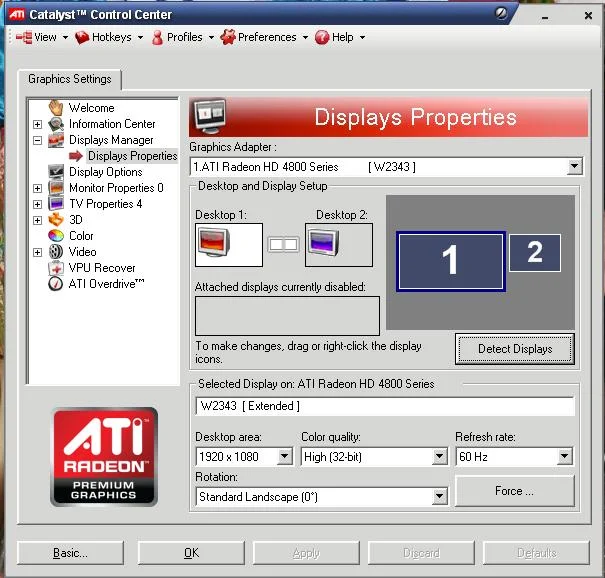
Task: Click the Preferences gear icon
Action: [x=228, y=37]
